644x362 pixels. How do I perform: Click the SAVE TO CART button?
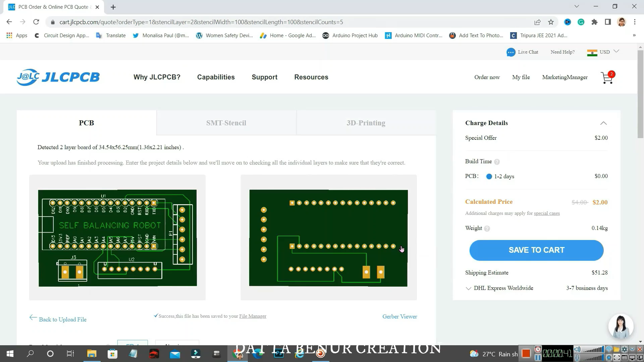(x=536, y=250)
